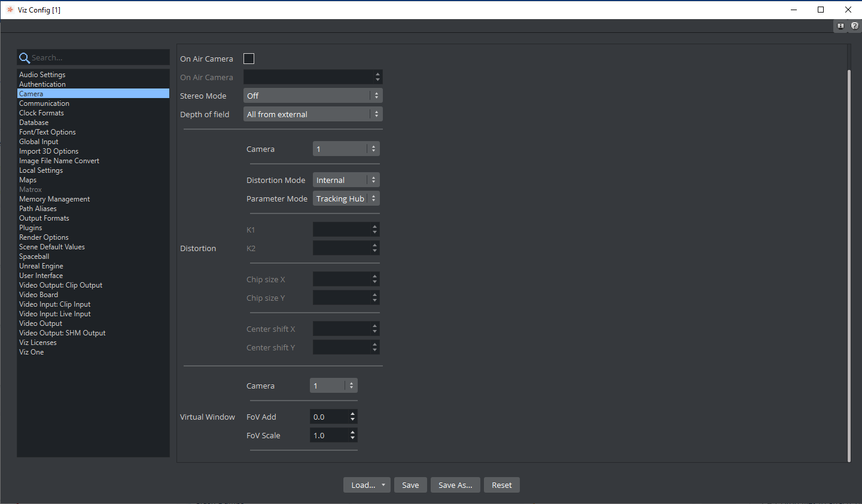Click the Reset button
The height and width of the screenshot is (504, 862).
tap(501, 485)
